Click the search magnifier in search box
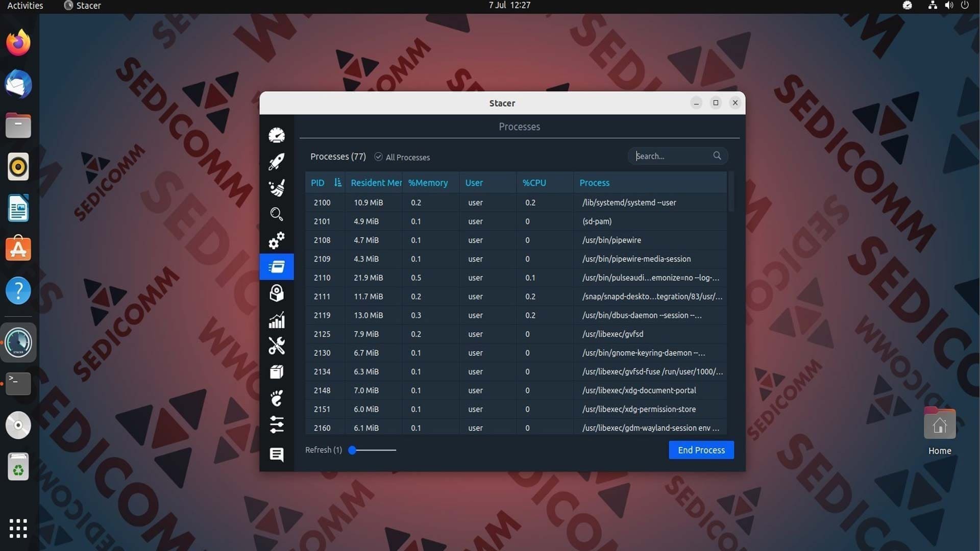This screenshot has width=980, height=551. click(717, 156)
